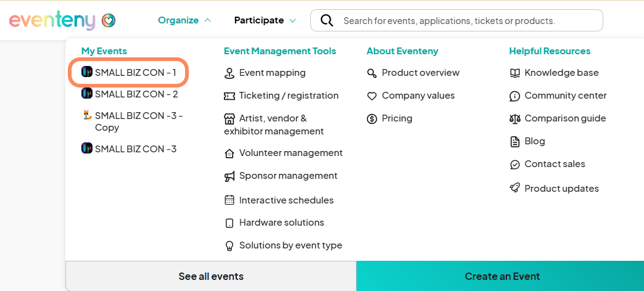Click the SMALL BIZ CON -3 - Copy thumbnail
This screenshot has height=291, width=644.
coord(86,115)
